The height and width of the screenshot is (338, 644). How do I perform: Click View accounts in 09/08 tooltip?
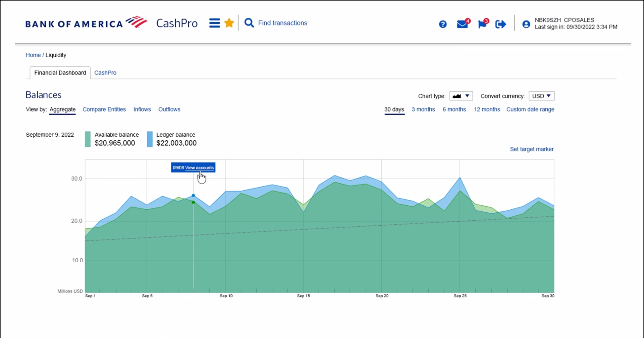coord(199,167)
